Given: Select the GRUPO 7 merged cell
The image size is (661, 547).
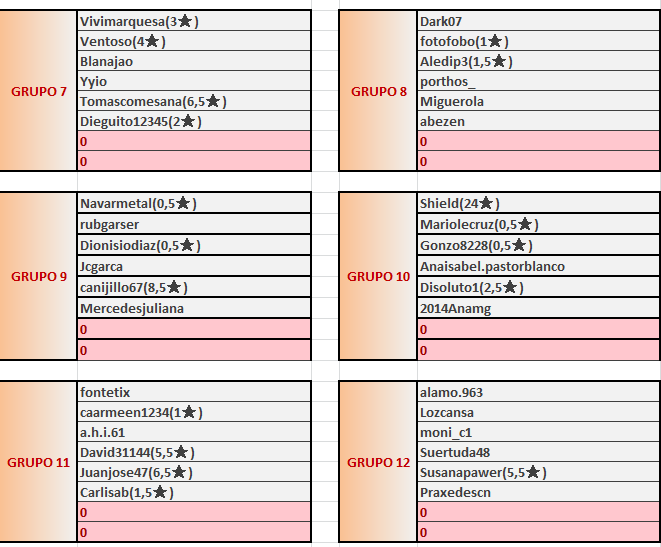Looking at the screenshot, I should pyautogui.click(x=39, y=91).
